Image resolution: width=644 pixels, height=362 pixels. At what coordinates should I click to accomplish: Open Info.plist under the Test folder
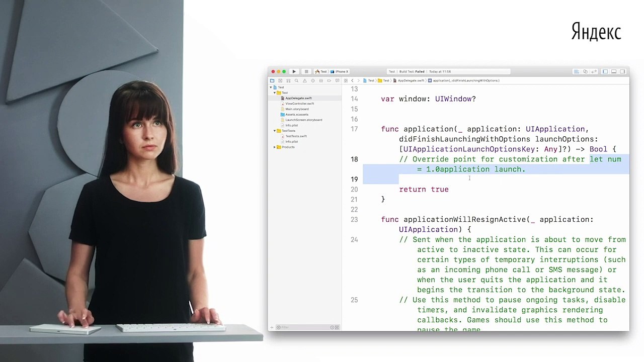(x=291, y=125)
